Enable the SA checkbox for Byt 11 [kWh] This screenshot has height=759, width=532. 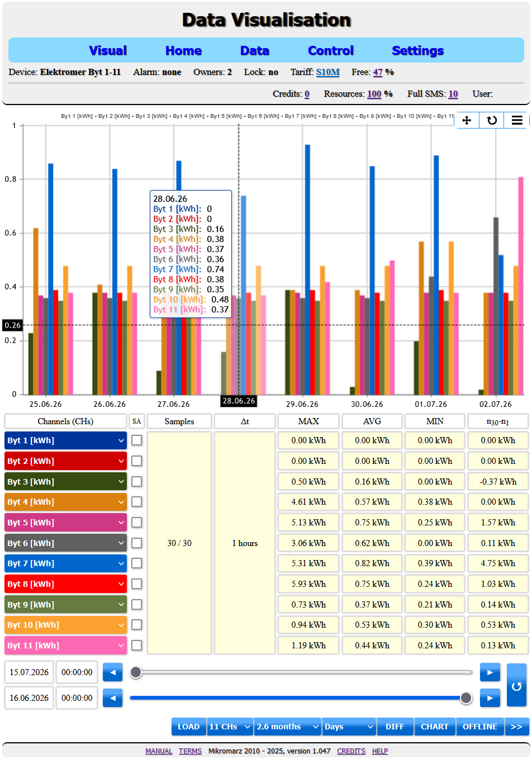coord(136,646)
